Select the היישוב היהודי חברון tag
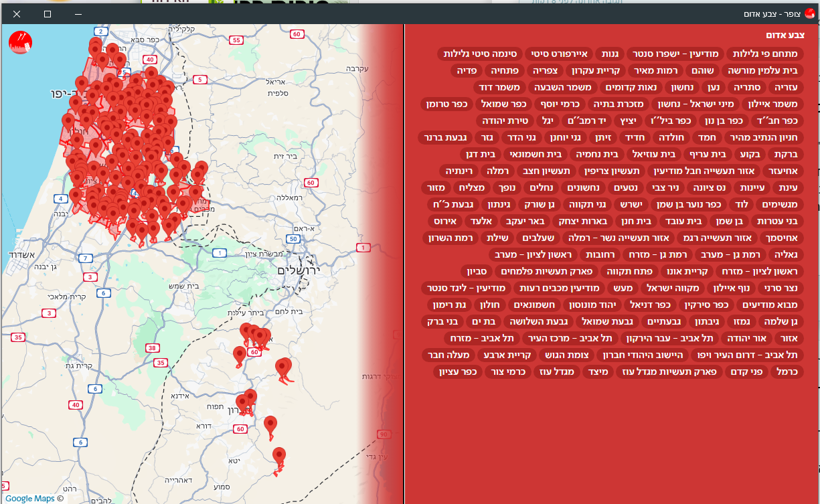820x504 pixels. coord(641,355)
